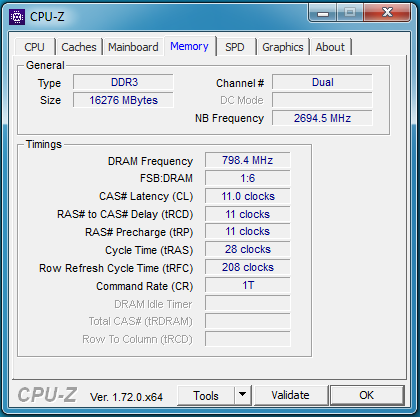Click the Dual channel value
This screenshot has height=417, width=420.
(322, 82)
